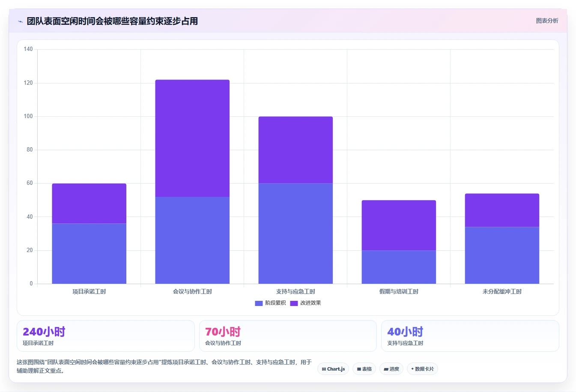Click the purple 改进效果 legend swatch
This screenshot has height=392, width=576.
click(x=294, y=303)
